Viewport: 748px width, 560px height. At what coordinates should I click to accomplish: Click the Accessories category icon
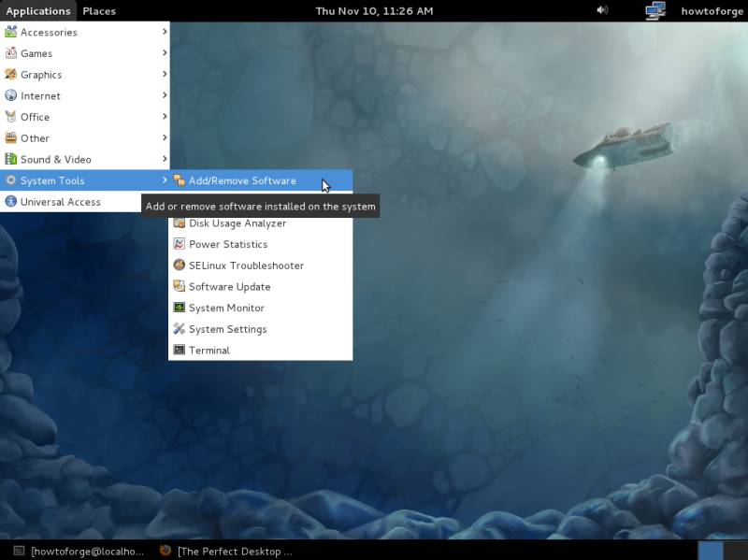10,32
